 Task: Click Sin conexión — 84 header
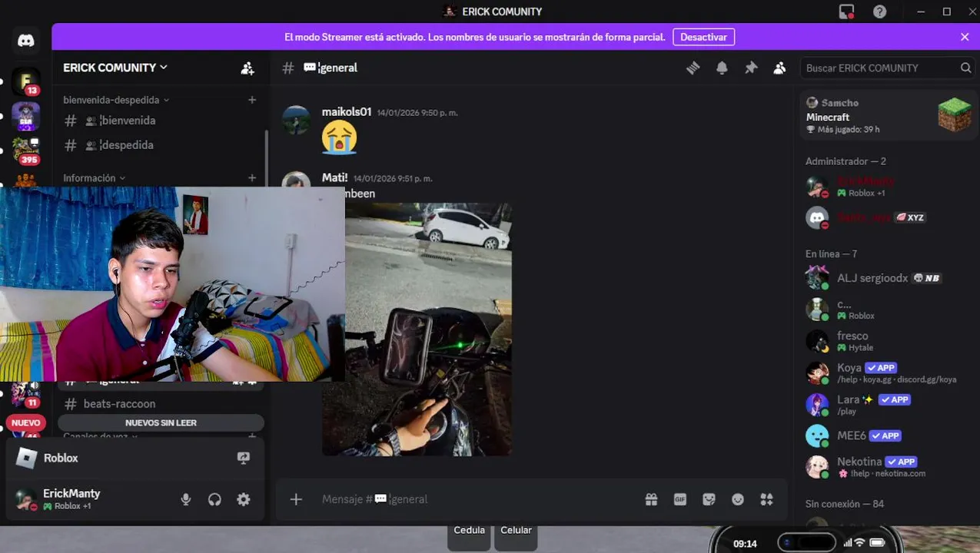845,504
